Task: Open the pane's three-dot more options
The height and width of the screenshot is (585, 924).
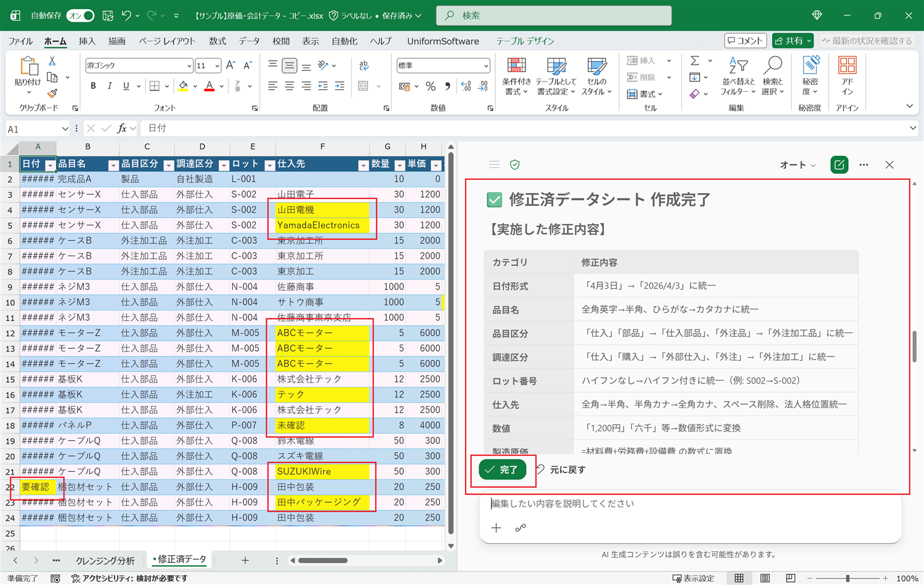Action: 864,164
